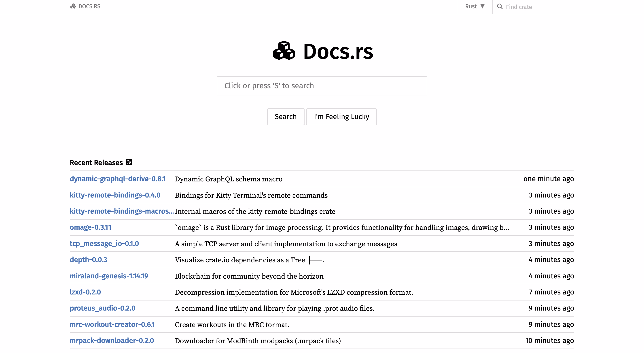
Task: Click '10 minutes ago' timestamp on mrpack-downloader row
Action: [x=550, y=340]
